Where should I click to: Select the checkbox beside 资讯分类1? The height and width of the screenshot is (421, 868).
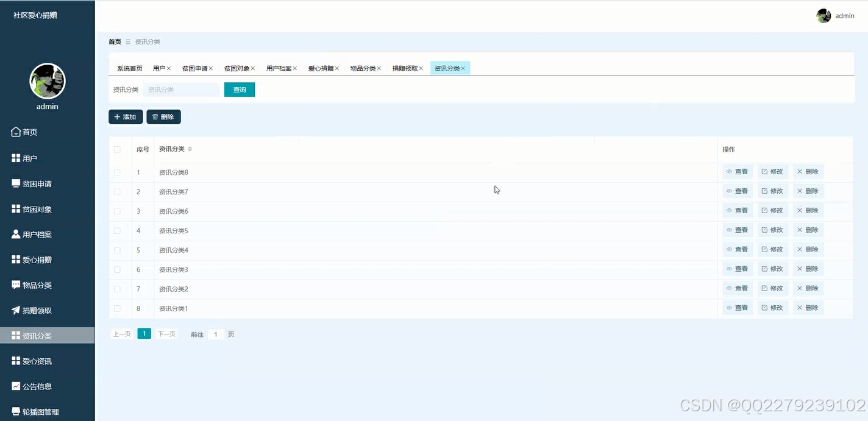tap(118, 308)
